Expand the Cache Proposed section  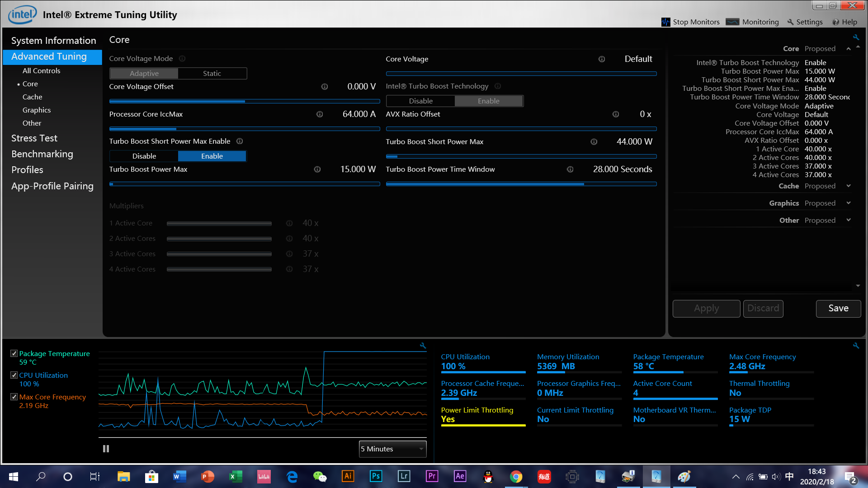[x=849, y=186]
